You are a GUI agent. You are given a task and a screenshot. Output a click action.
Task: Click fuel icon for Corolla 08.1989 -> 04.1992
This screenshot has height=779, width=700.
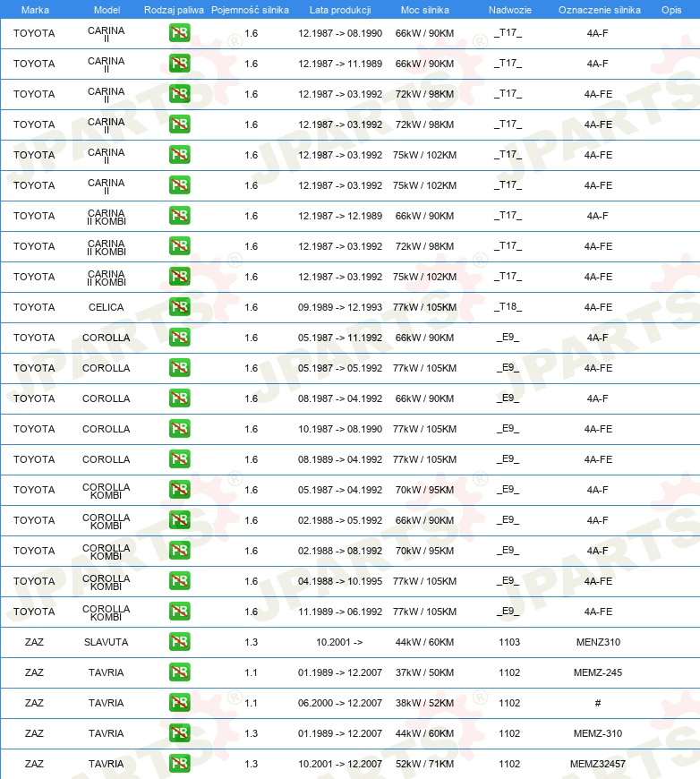click(x=179, y=459)
